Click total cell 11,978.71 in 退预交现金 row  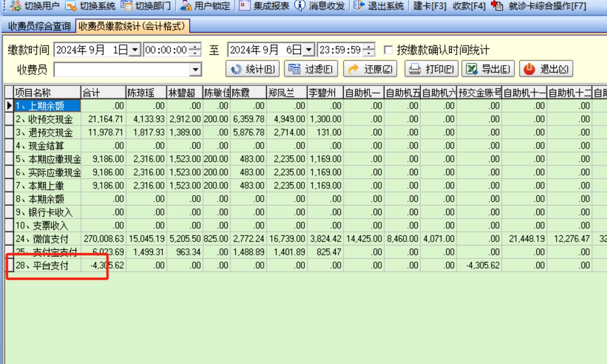(x=104, y=132)
